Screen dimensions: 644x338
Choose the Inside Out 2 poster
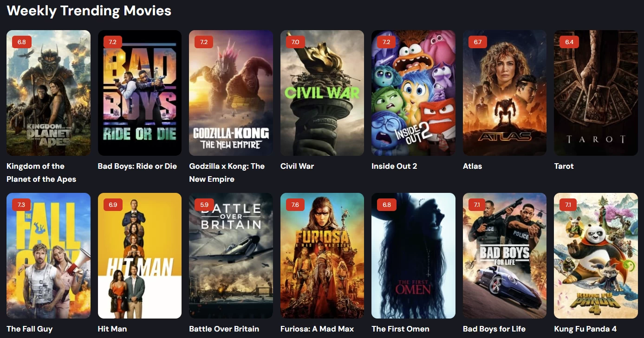[x=413, y=93]
